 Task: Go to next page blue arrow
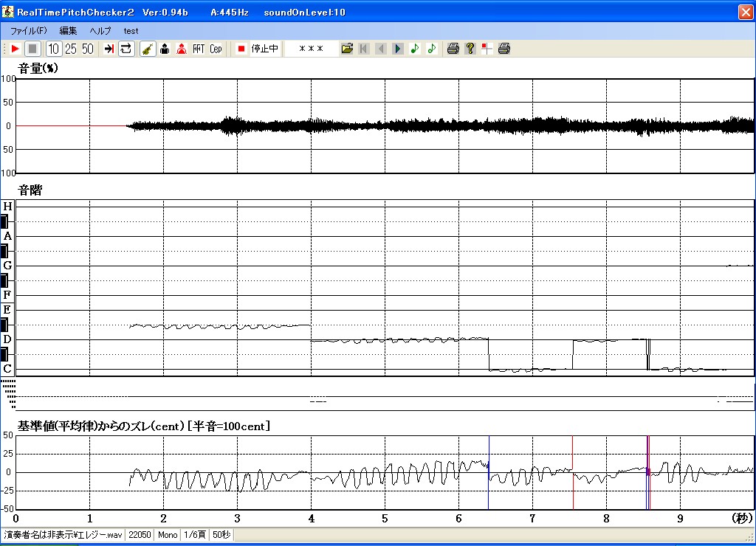[x=398, y=49]
